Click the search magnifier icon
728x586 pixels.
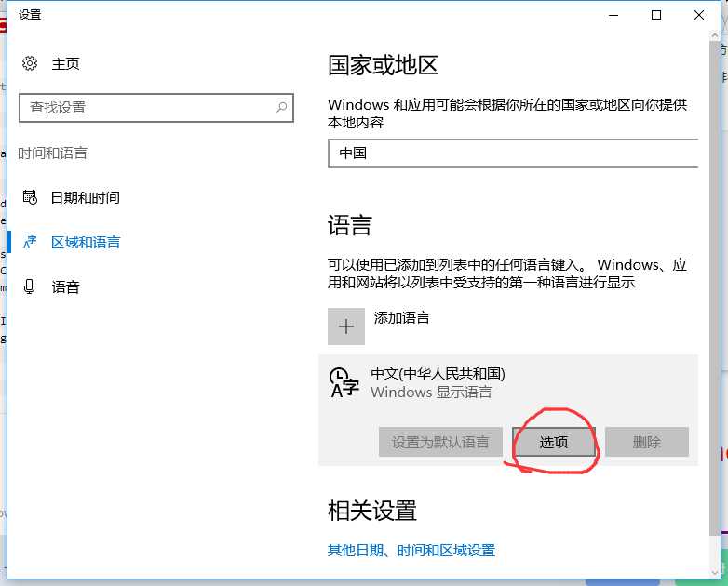tap(281, 108)
